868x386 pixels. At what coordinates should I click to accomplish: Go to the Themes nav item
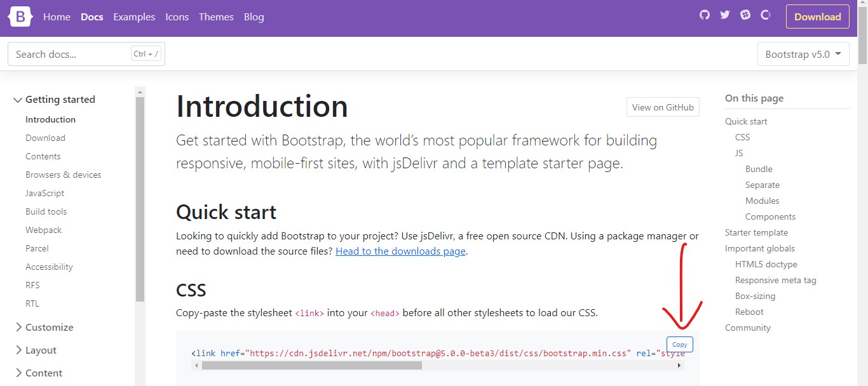click(216, 17)
